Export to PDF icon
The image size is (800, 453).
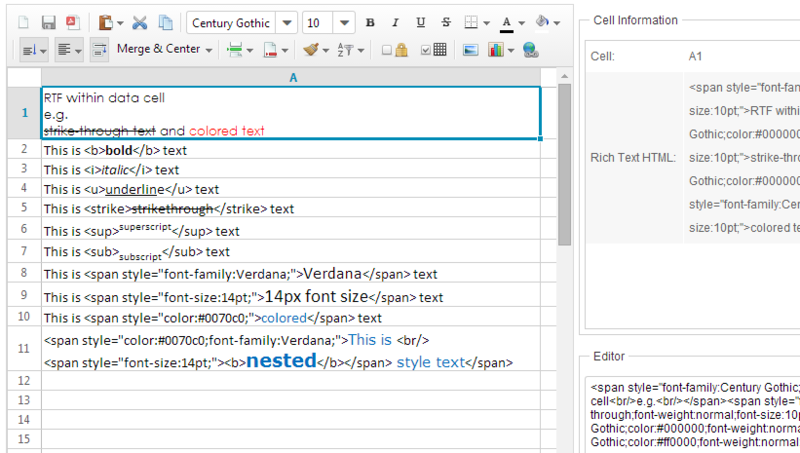point(72,23)
